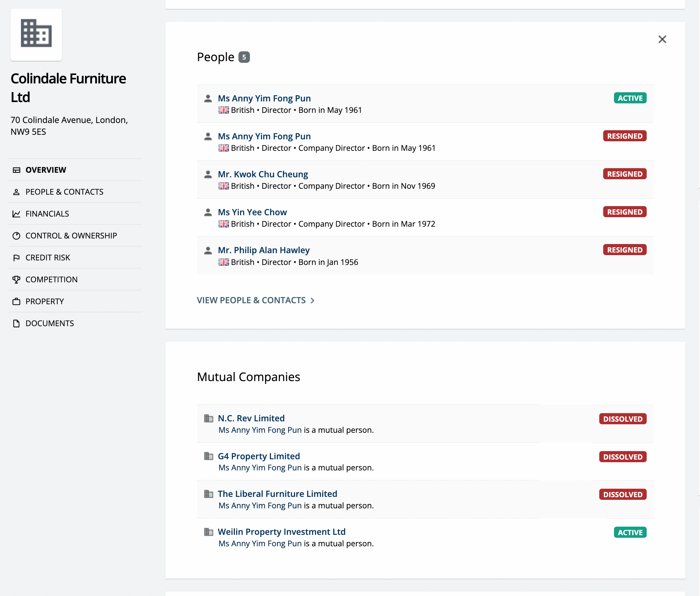Click the Overview table icon
Viewport: 700px width, 596px height.
(x=17, y=170)
